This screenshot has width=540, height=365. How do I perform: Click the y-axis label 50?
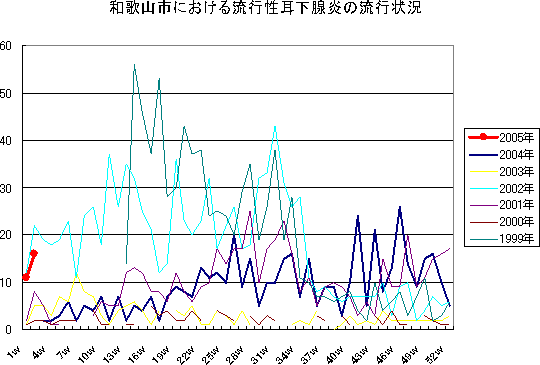(x=6, y=93)
